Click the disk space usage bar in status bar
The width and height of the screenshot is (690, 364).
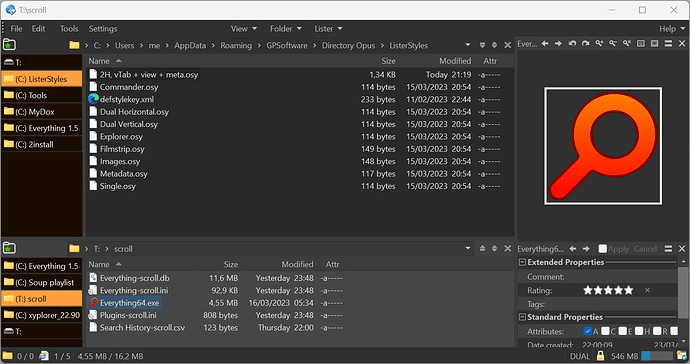click(x=657, y=356)
